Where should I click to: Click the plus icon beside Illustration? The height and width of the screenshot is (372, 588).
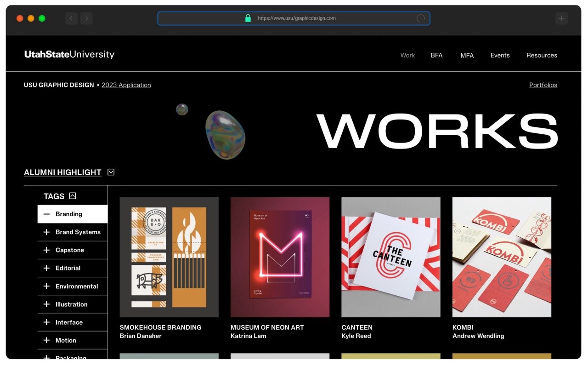click(x=46, y=304)
